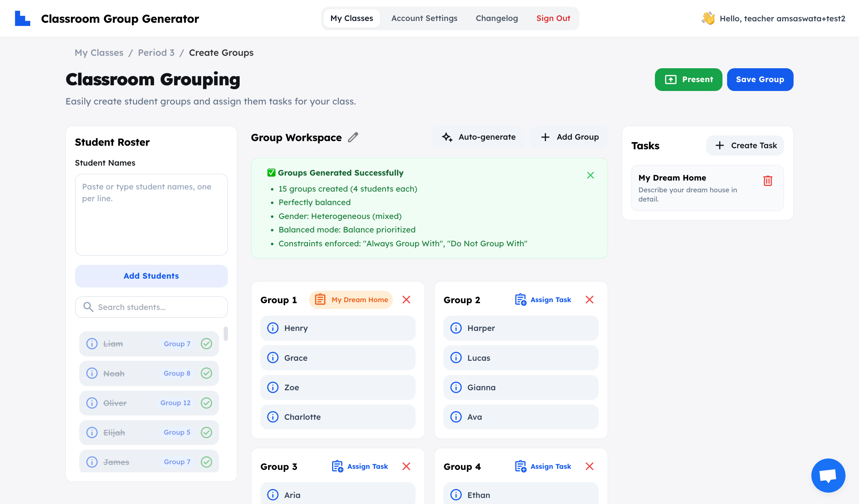Open Henry's student info icon
This screenshot has height=504, width=859.
pos(273,328)
